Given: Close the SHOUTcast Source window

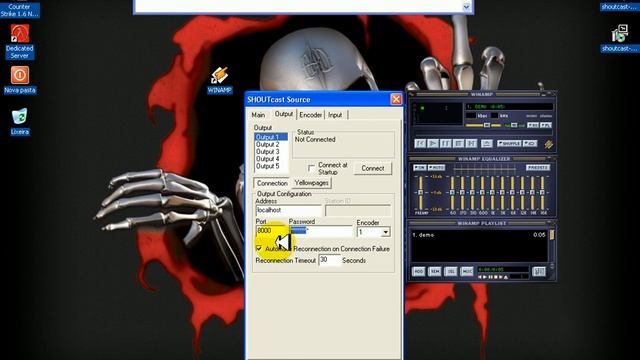Looking at the screenshot, I should (x=396, y=99).
